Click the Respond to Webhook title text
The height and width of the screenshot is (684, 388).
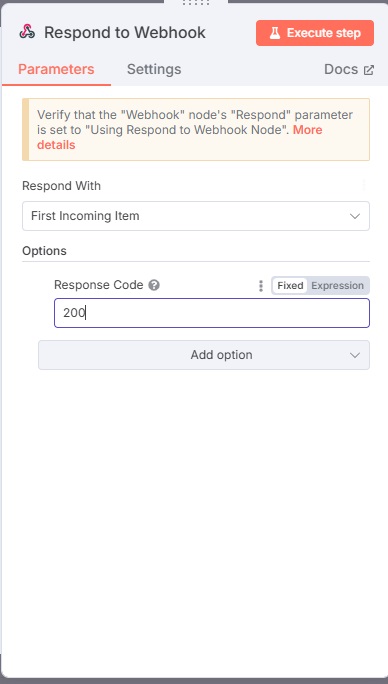click(125, 33)
